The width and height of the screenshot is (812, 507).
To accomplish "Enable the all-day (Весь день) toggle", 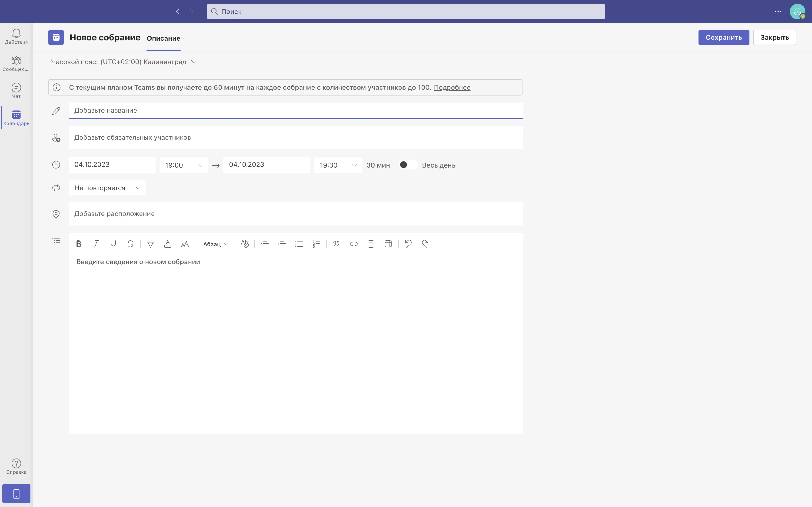I will tap(408, 165).
